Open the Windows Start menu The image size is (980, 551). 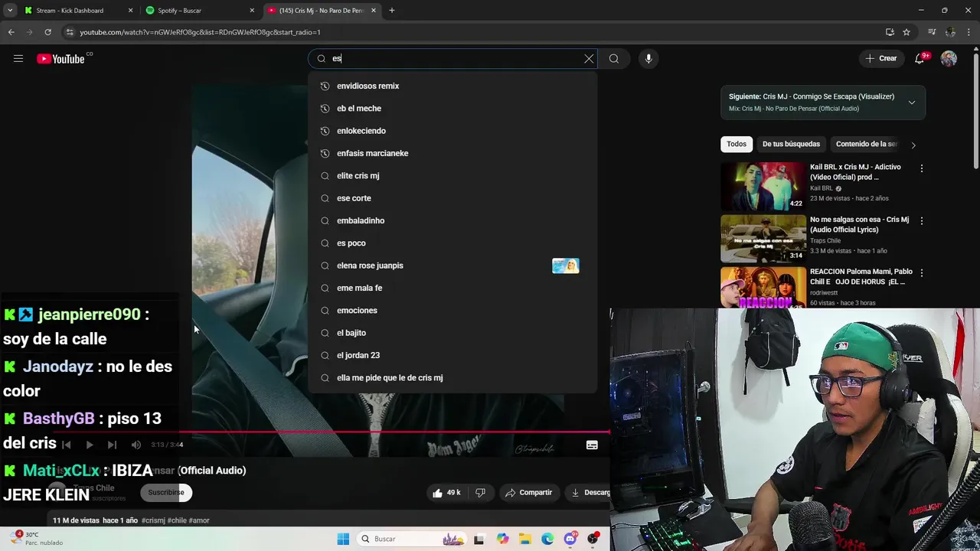pos(343,539)
